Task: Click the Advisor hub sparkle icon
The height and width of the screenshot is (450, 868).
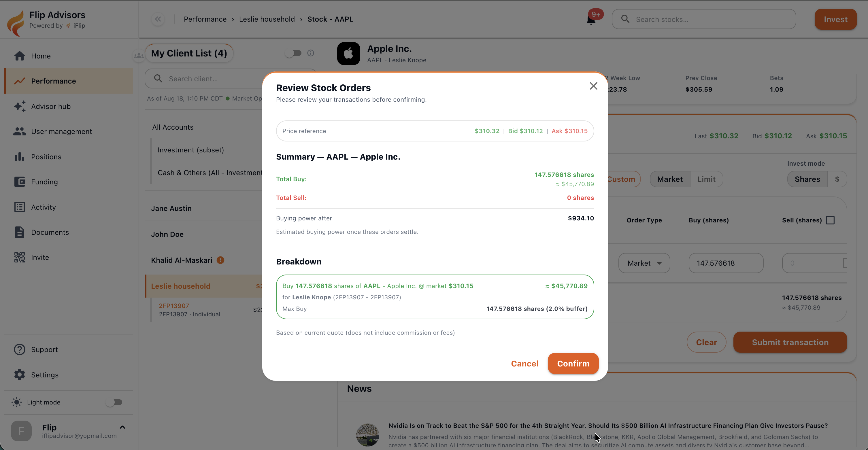Action: point(20,106)
